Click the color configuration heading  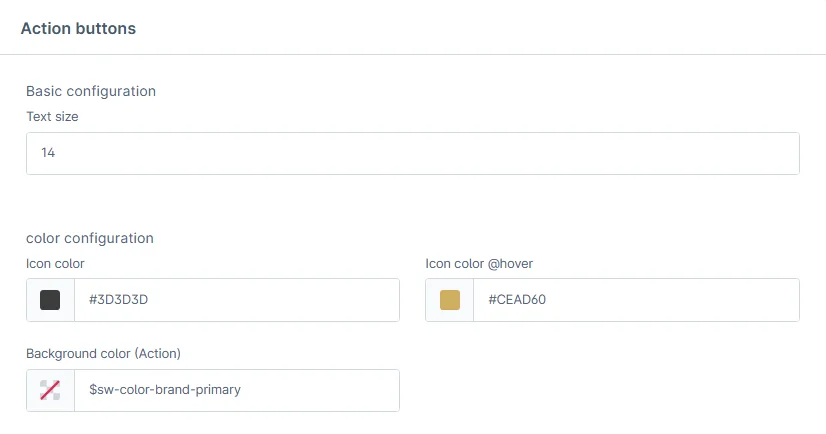90,238
